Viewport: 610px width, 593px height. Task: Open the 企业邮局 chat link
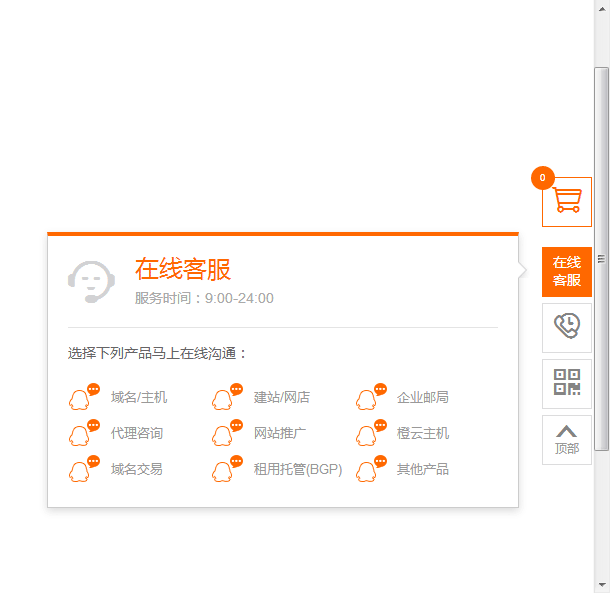click(x=423, y=397)
